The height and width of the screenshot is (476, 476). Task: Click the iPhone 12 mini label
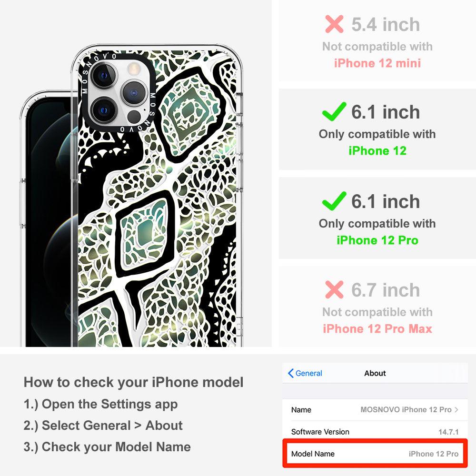pos(377,63)
